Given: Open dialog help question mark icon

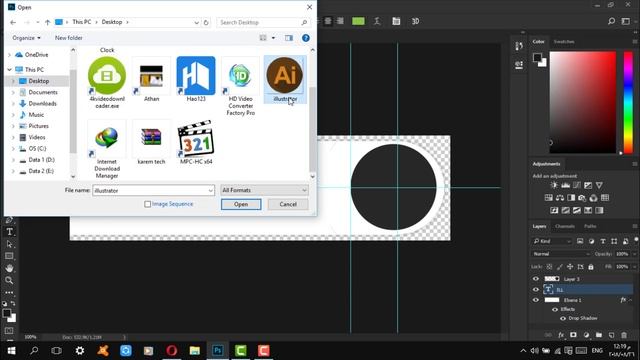Looking at the screenshot, I should coord(306,38).
